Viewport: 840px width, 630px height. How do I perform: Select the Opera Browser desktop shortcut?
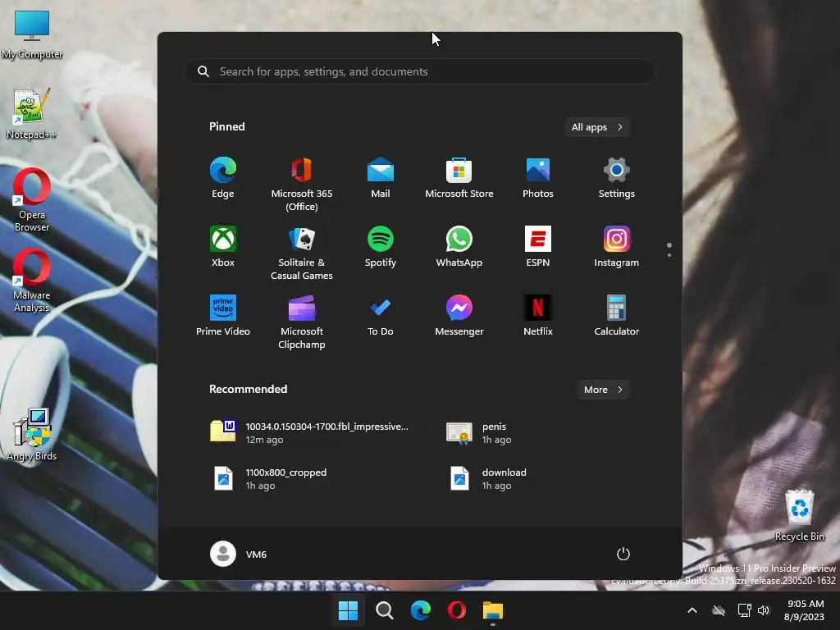coord(32,200)
